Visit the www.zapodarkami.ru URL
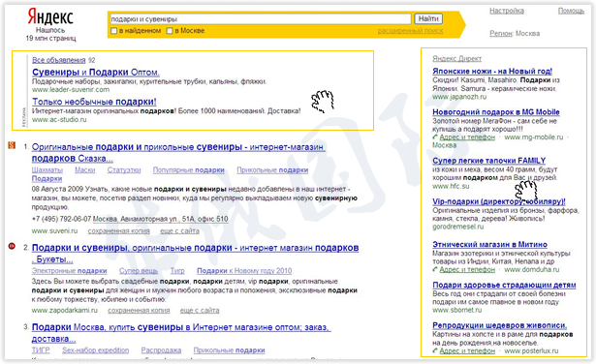This screenshot has width=596, height=364. click(65, 310)
